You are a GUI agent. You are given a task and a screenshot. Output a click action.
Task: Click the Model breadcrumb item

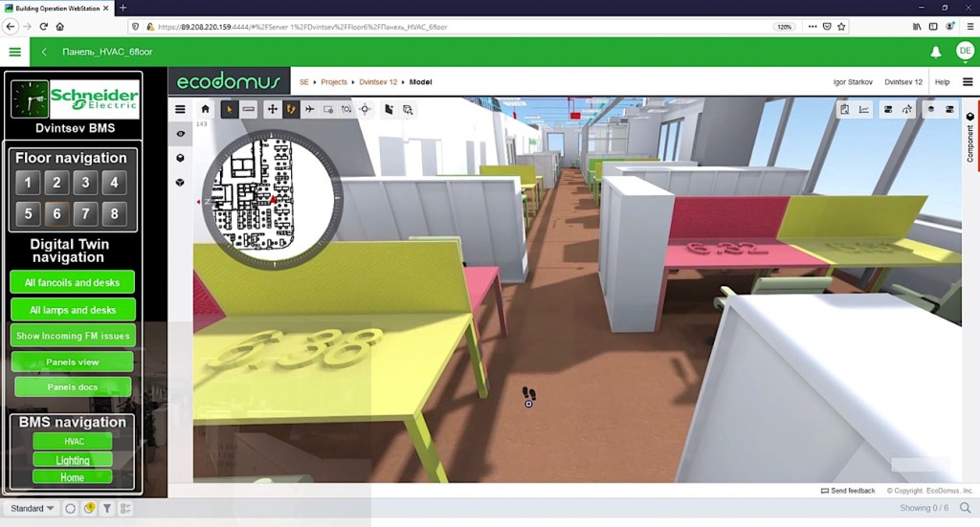click(421, 82)
